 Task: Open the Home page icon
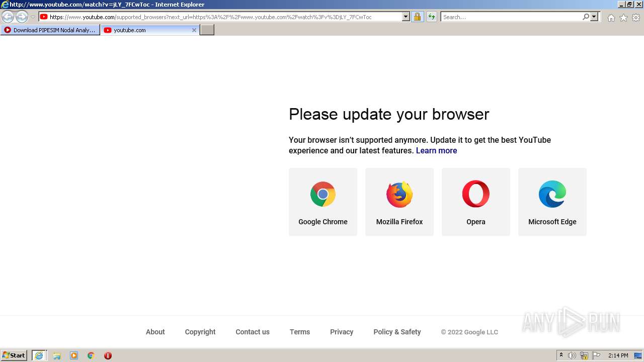[611, 18]
